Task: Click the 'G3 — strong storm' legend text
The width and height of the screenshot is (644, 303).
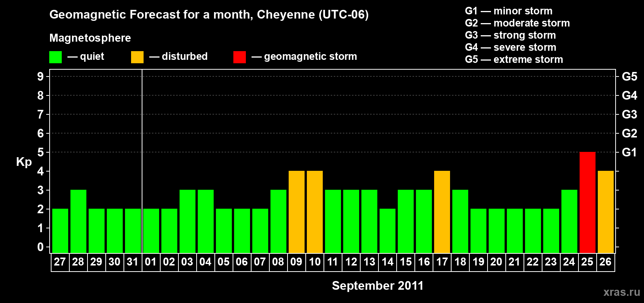Action: coord(510,35)
